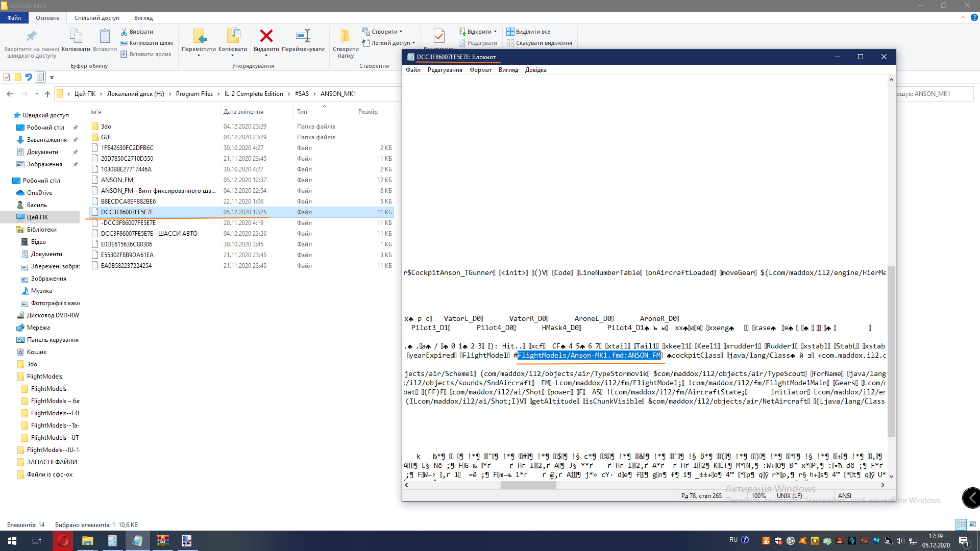Image resolution: width=980 pixels, height=551 pixels.
Task: Click Notepad horizontal scrollbar thumb
Action: [528, 485]
